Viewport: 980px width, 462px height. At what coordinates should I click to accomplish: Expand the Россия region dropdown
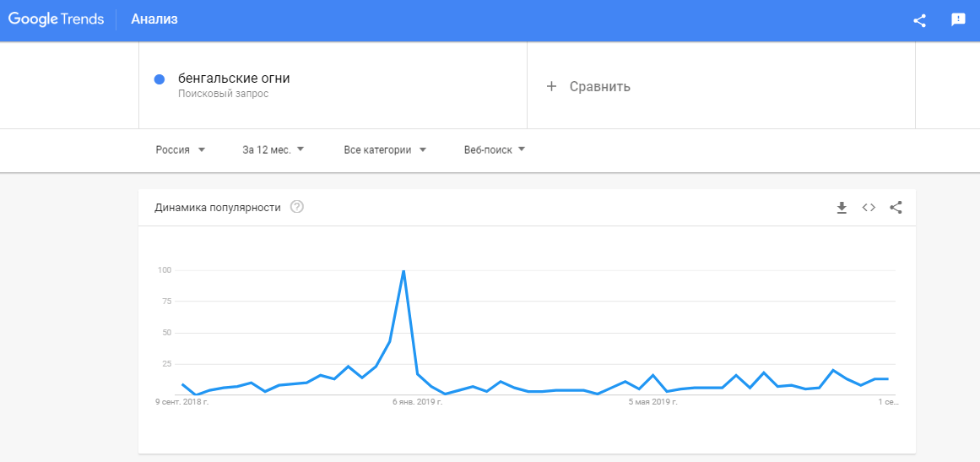[x=181, y=150]
